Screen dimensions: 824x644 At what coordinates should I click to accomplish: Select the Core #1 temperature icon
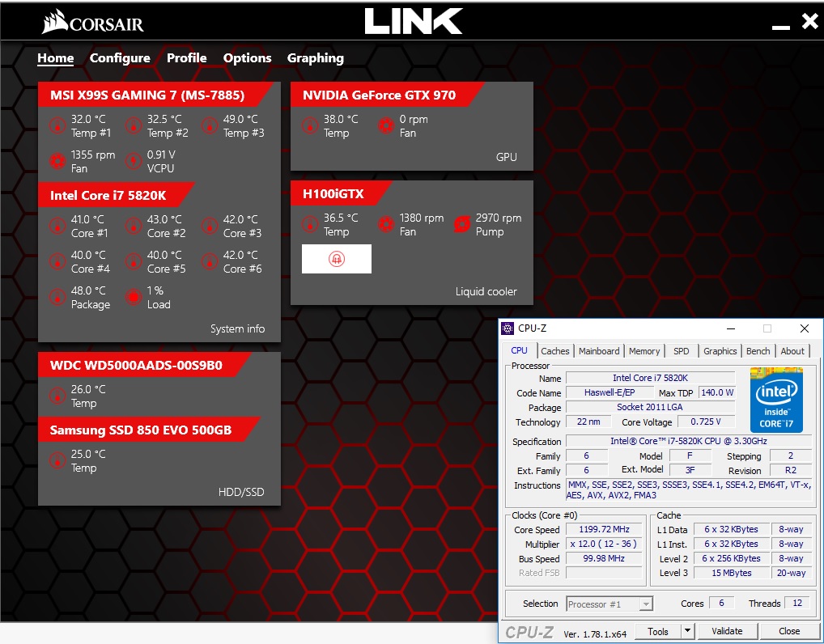tap(57, 227)
